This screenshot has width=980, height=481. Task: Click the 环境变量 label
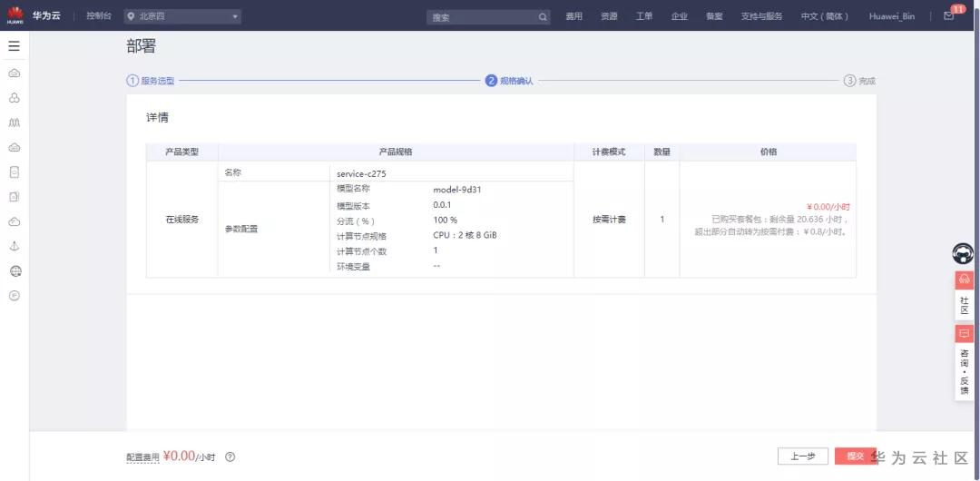[353, 267]
